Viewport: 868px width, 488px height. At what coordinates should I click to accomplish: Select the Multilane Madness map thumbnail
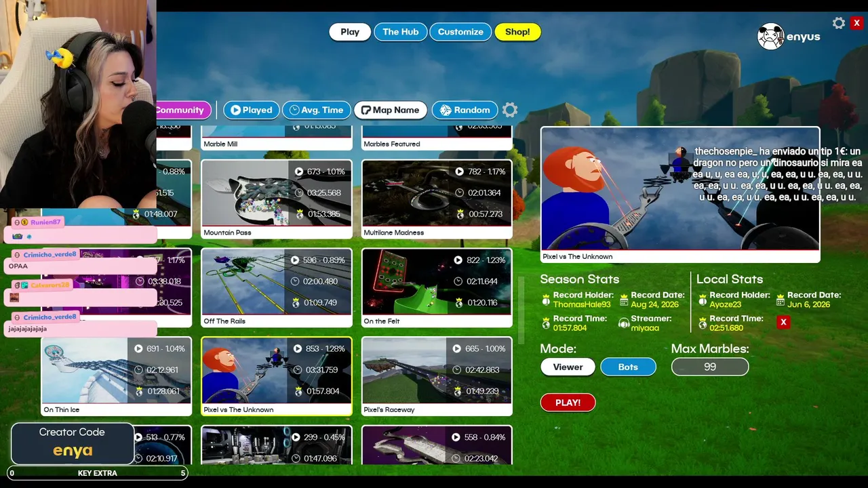point(437,193)
